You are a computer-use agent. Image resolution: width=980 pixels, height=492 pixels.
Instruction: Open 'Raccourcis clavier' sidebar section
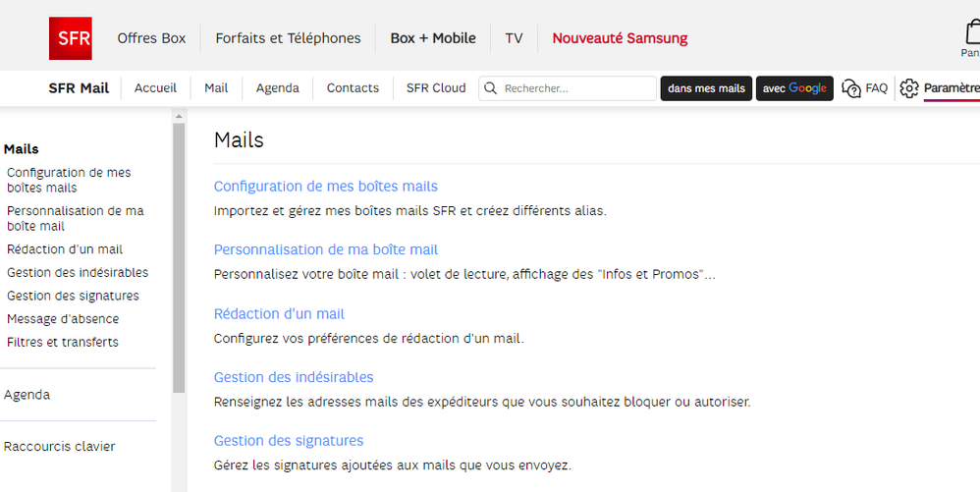click(x=60, y=447)
